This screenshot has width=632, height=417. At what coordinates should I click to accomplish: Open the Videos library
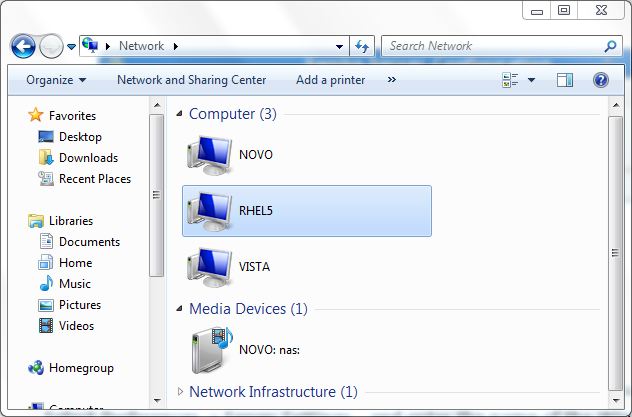tap(76, 326)
